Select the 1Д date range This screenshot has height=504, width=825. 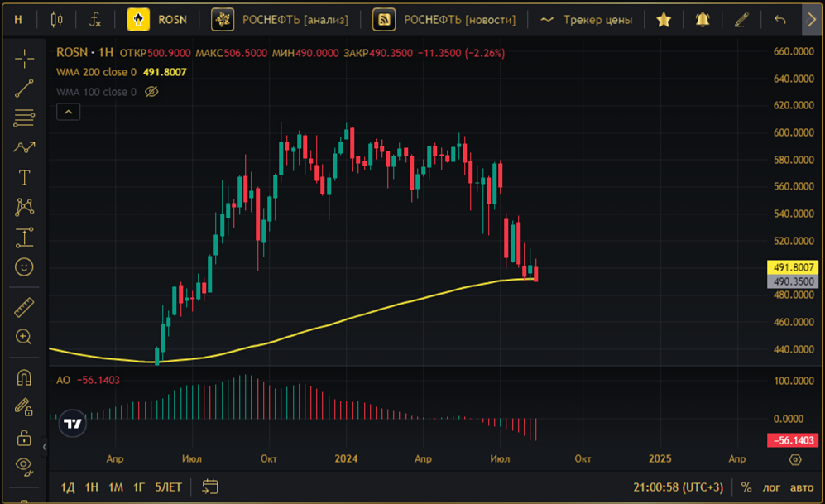[68, 487]
